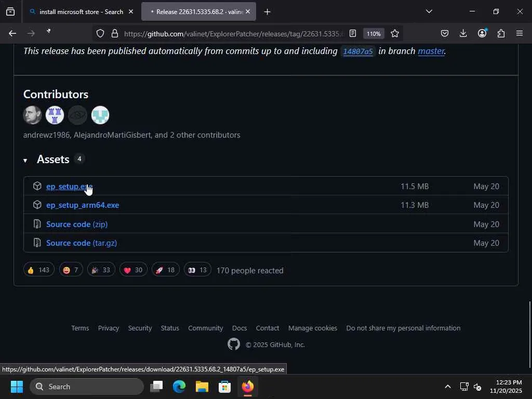Click thumbs up reaction with 143
This screenshot has height=399, width=532.
(38, 270)
